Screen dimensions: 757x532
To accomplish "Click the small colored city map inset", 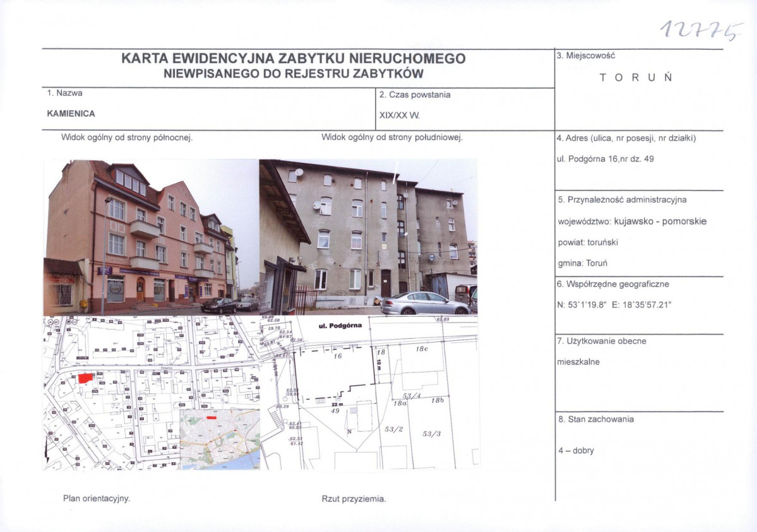I will 220,439.
